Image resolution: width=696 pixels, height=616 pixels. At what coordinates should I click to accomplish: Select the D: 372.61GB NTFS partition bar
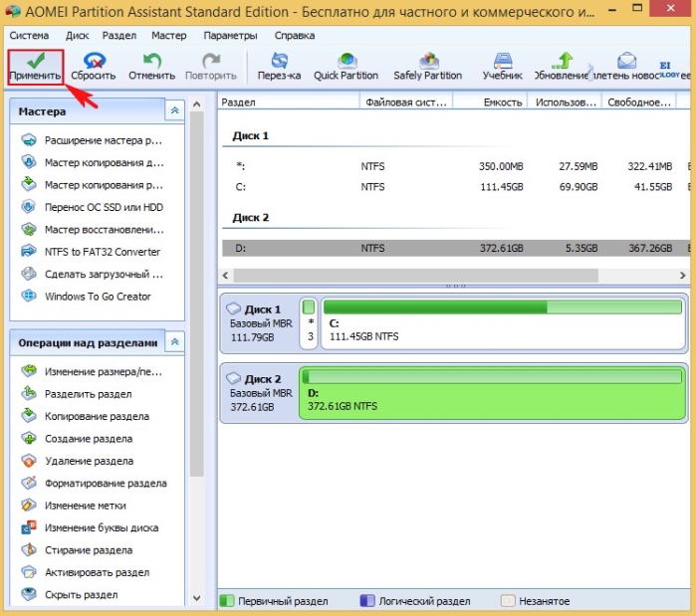coord(493,393)
